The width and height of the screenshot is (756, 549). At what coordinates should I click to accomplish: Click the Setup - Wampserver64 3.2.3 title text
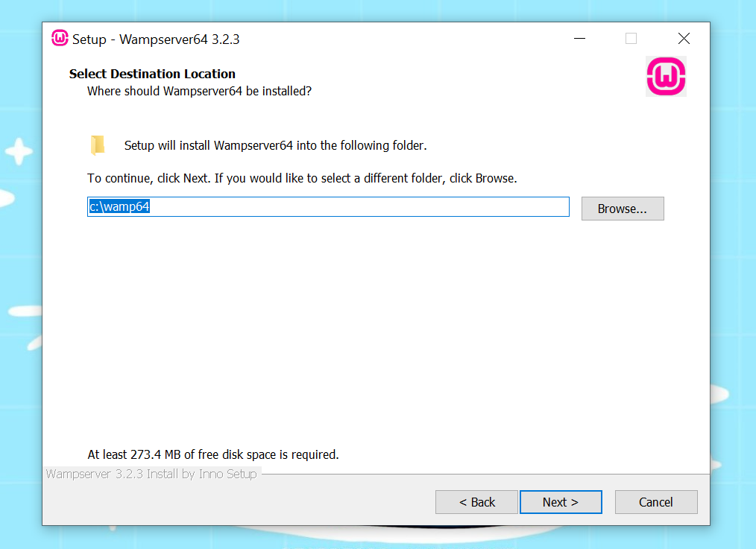pyautogui.click(x=156, y=39)
